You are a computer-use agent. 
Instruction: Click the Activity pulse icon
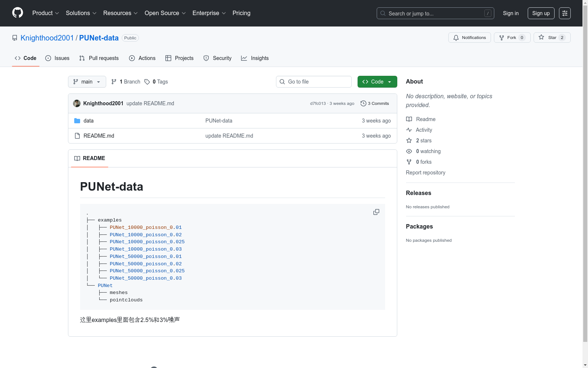coord(409,130)
